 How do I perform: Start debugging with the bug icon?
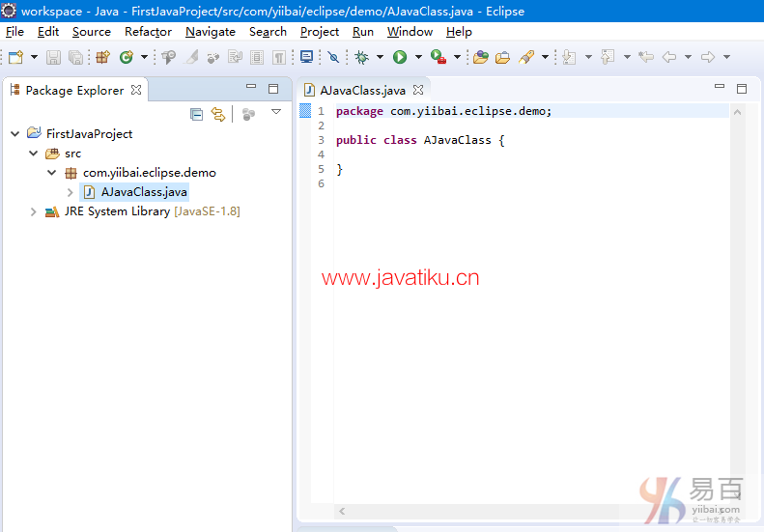click(362, 57)
